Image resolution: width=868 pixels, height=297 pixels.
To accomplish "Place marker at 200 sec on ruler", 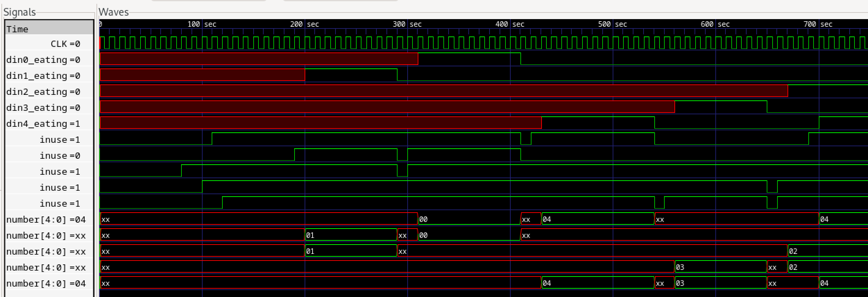I will pyautogui.click(x=305, y=24).
